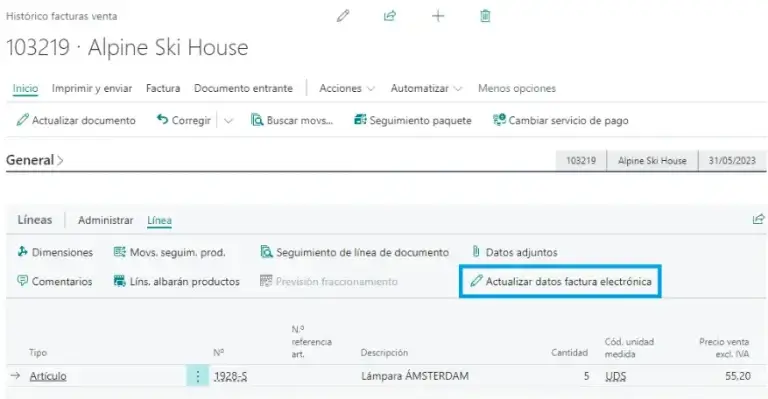This screenshot has width=768, height=399.
Task: Click the price 55,20 cell
Action: [738, 376]
